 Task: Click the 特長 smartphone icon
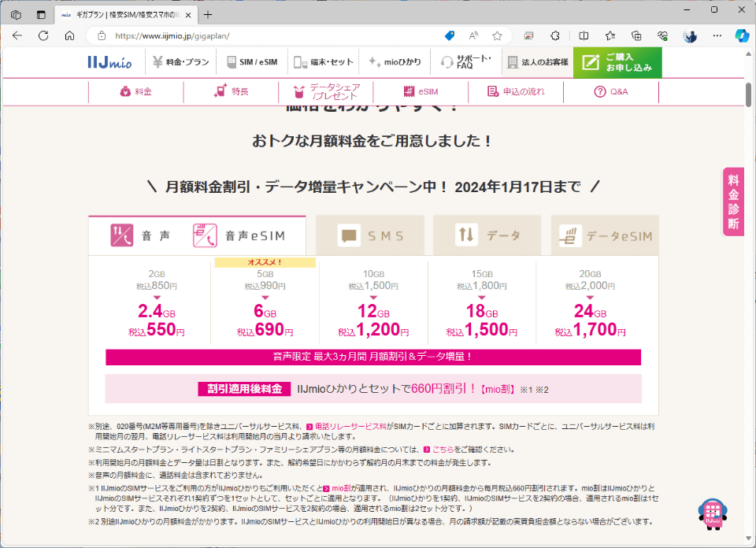click(x=220, y=91)
